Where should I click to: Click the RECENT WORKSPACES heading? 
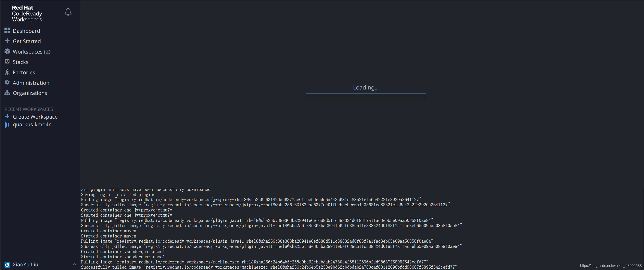coord(29,109)
